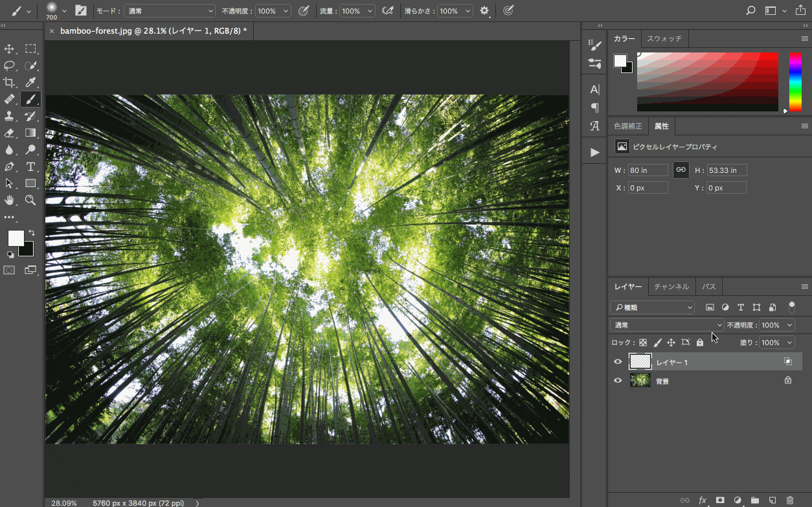Image resolution: width=812 pixels, height=507 pixels.
Task: Hide the 背景 layer with eye icon
Action: [618, 381]
